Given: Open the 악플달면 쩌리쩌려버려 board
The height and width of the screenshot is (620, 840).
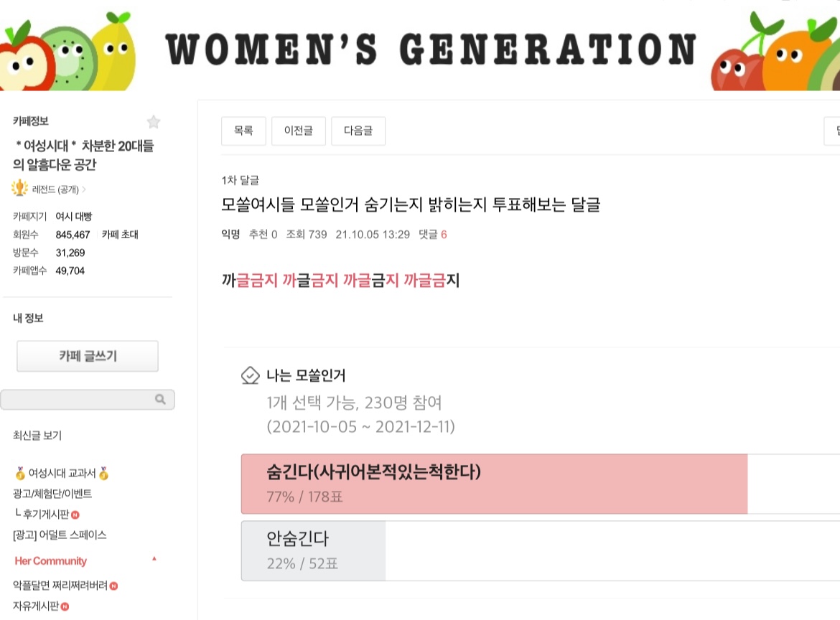Looking at the screenshot, I should 60,586.
